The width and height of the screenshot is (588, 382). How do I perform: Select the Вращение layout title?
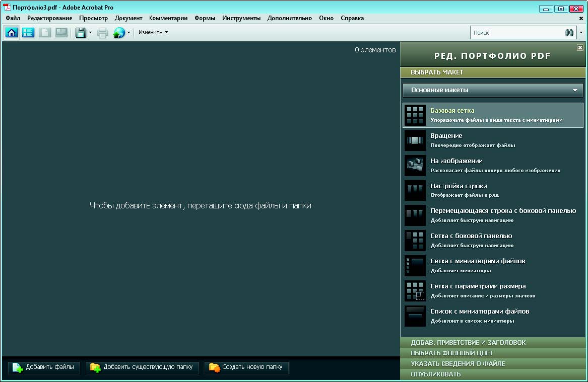446,135
